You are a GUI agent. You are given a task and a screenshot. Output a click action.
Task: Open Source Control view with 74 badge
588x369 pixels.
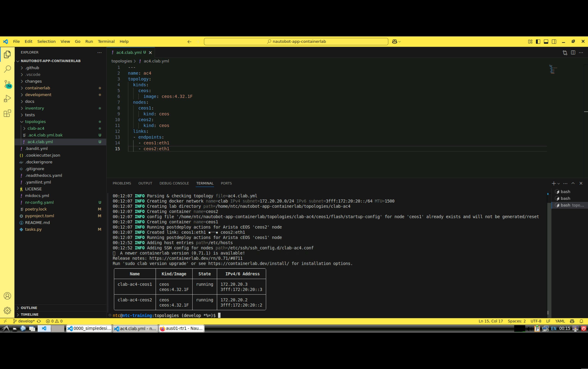click(7, 84)
